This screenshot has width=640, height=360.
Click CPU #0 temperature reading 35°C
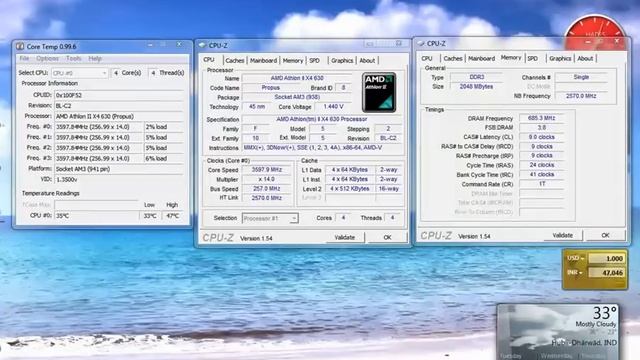tap(96, 216)
